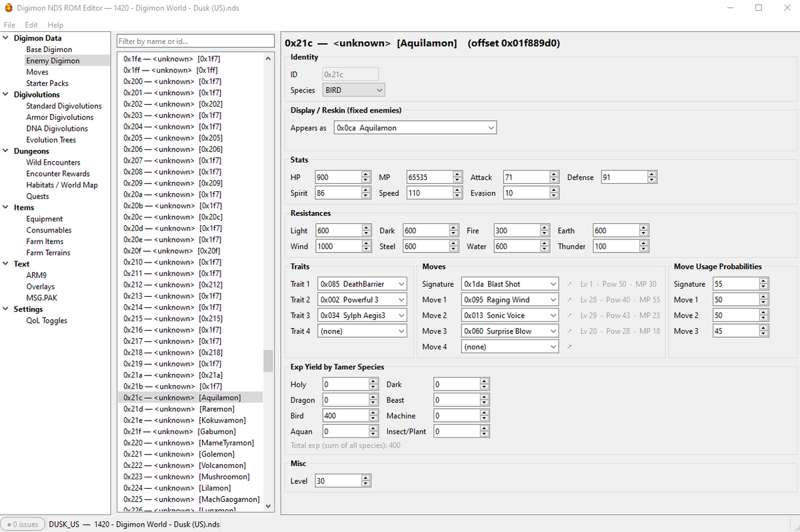Click the Wind resistance field
Image resolution: width=800 pixels, height=532 pixels.
coord(343,247)
